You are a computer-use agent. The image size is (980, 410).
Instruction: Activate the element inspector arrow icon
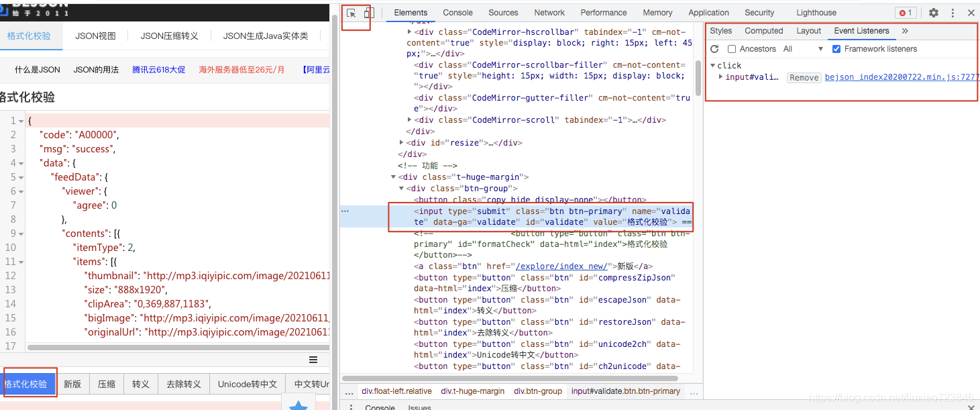351,13
